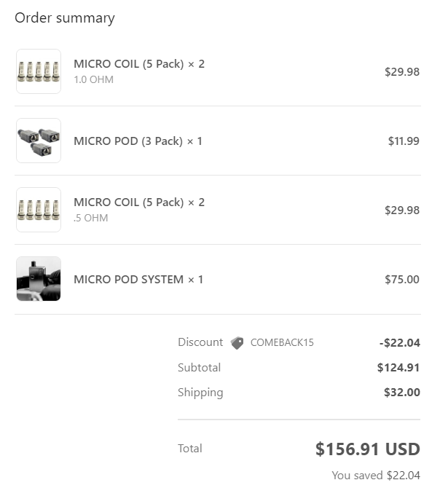Click the $75.00 Micro Pod System price

click(401, 279)
